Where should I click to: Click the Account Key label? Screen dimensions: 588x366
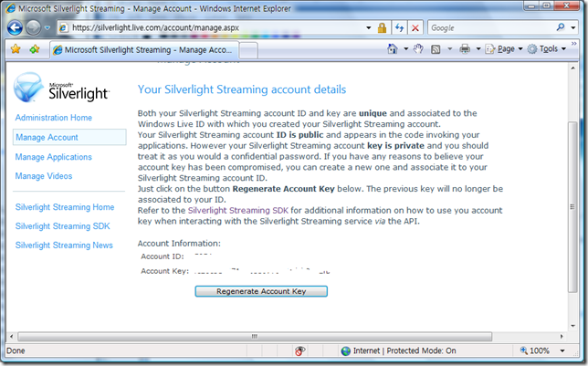tap(164, 271)
